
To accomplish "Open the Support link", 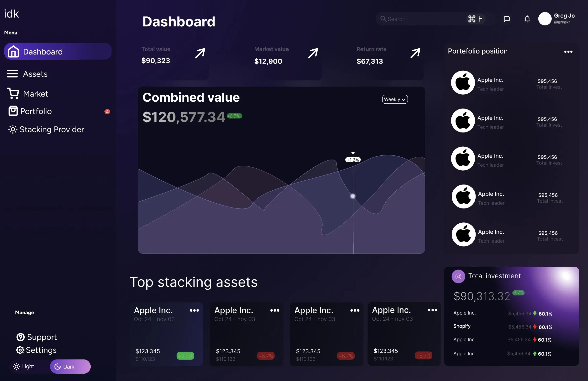I will pyautogui.click(x=42, y=337).
